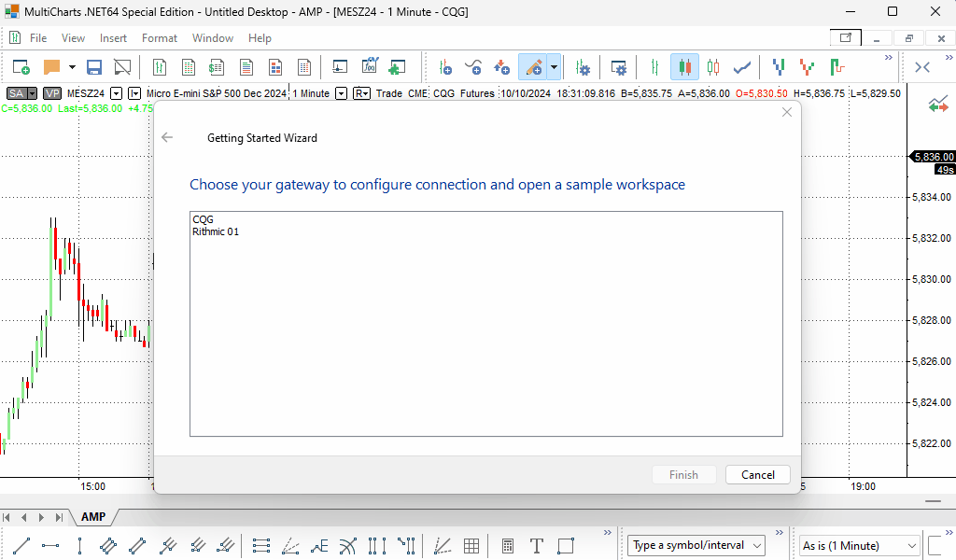
Task: Switch to the AMP workspace tab
Action: coord(93,517)
